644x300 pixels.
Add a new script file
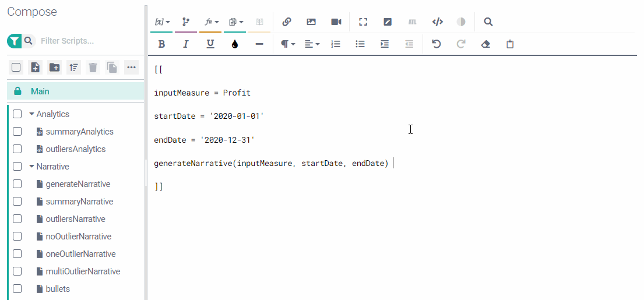click(35, 68)
